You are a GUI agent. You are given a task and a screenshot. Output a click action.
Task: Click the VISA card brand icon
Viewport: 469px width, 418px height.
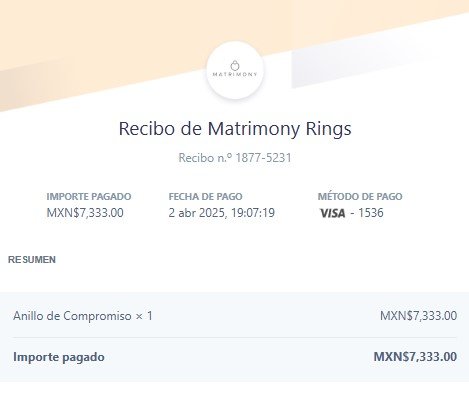pyautogui.click(x=333, y=213)
